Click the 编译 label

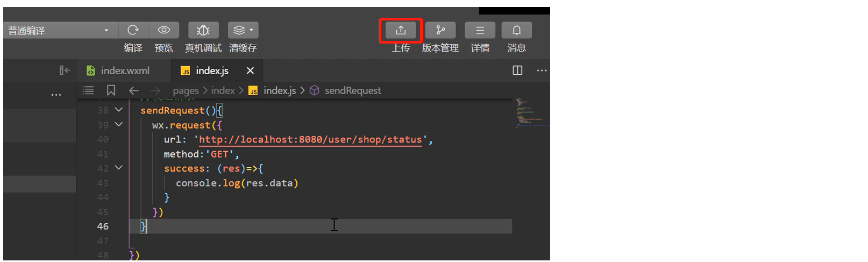coord(133,48)
